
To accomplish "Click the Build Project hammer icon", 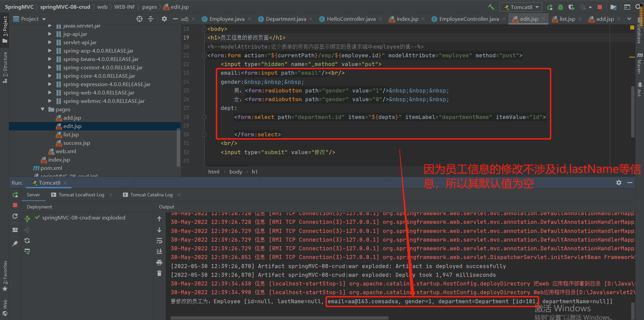I will click(491, 7).
